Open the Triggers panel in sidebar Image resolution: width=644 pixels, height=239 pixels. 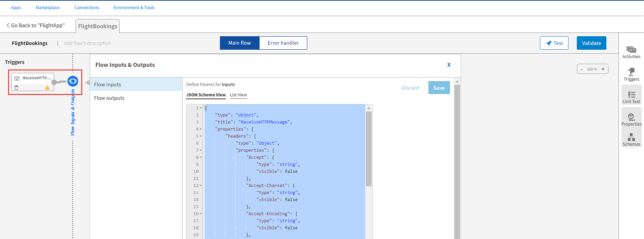631,74
